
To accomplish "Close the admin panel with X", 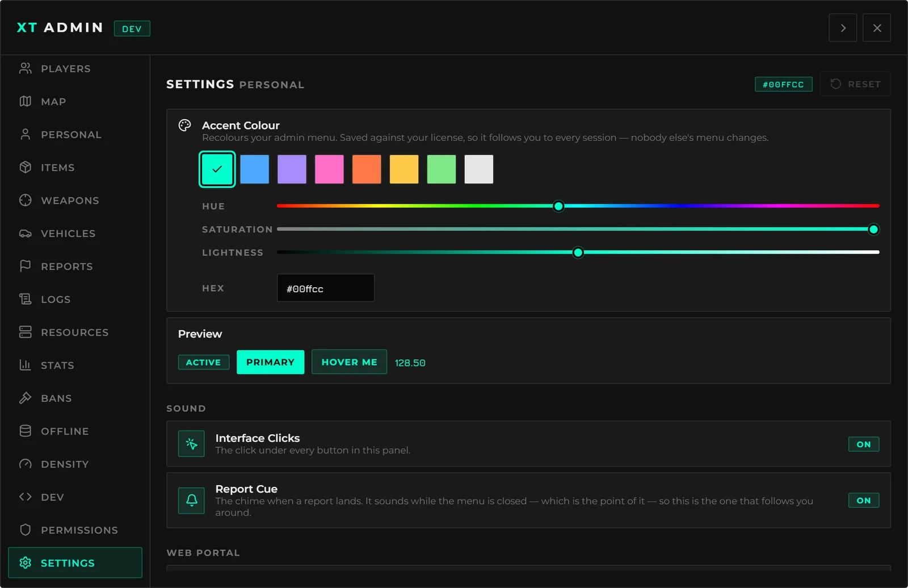I will [x=877, y=28].
